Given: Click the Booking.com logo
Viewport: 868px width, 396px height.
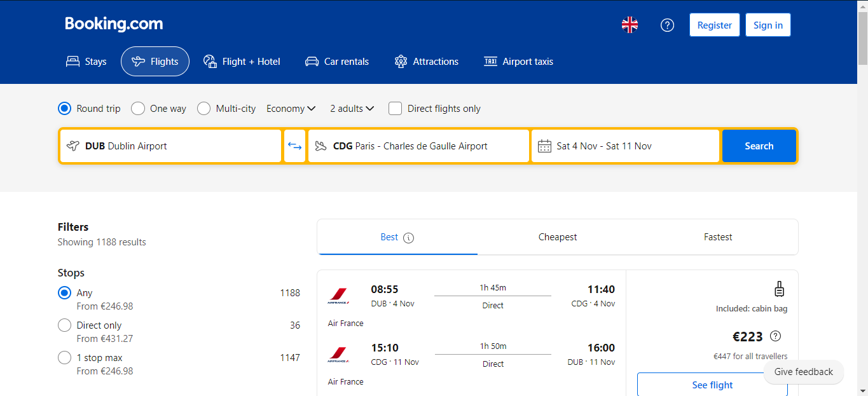Looking at the screenshot, I should [x=114, y=24].
